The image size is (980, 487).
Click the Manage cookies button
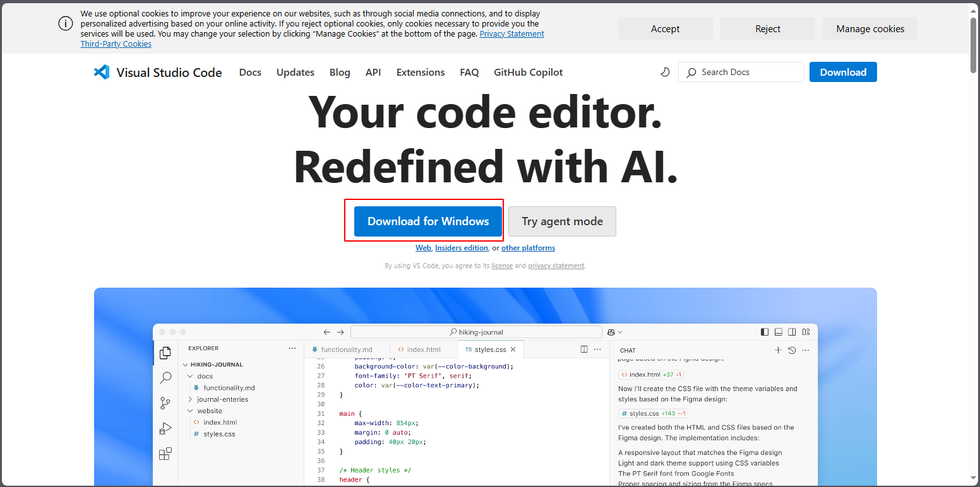870,28
